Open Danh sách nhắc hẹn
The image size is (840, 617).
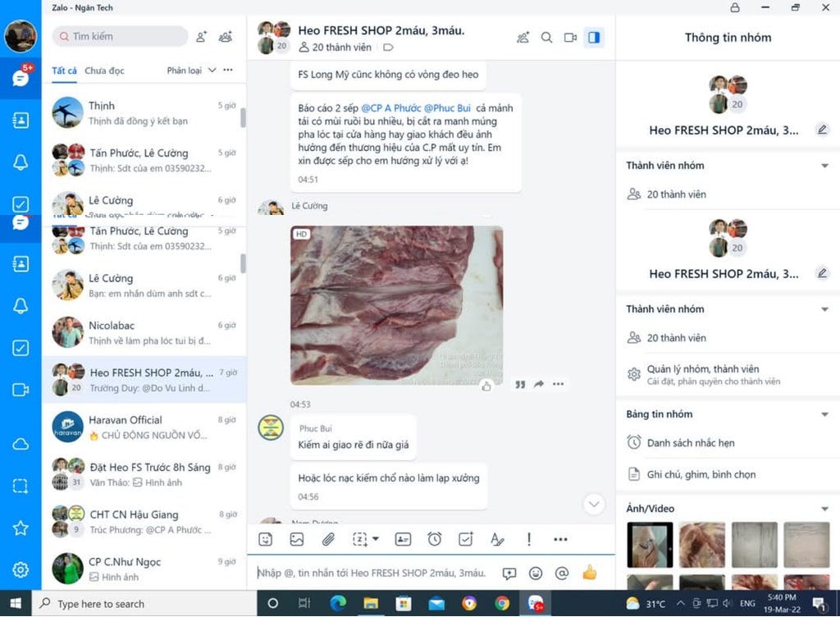728,443
